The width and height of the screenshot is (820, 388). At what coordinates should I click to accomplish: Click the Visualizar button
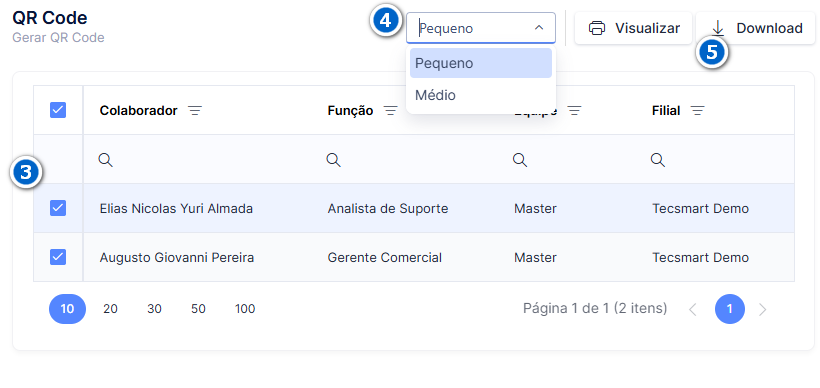pos(633,28)
